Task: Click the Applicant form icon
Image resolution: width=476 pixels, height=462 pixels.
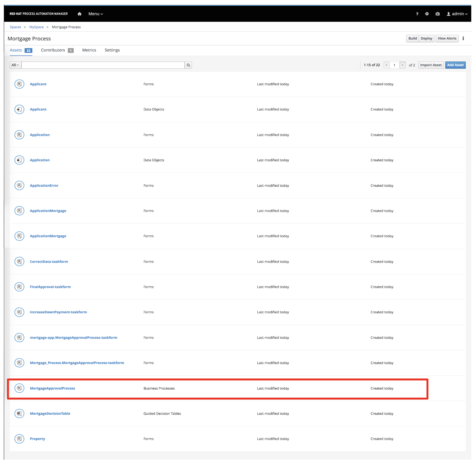Action: pos(19,84)
